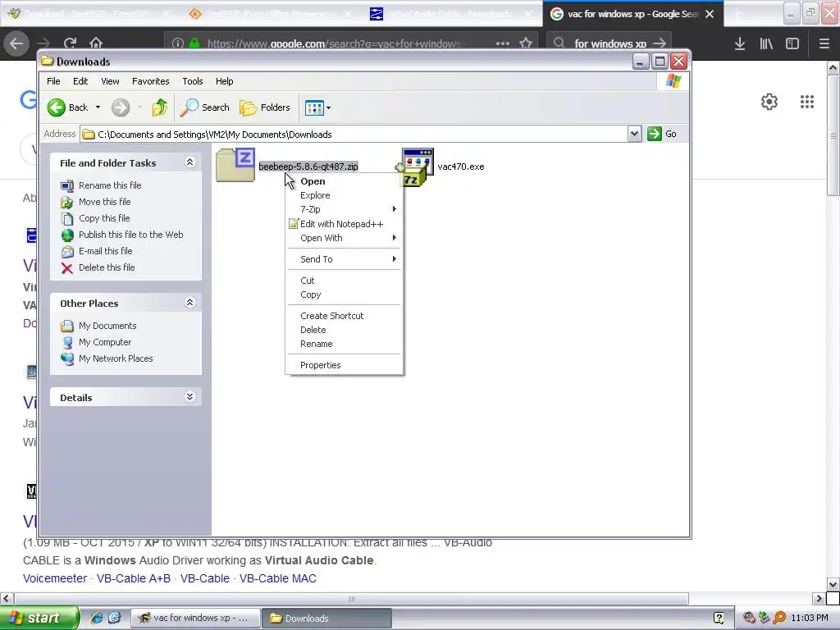Open the Edit menu
The image size is (840, 630).
pos(80,81)
